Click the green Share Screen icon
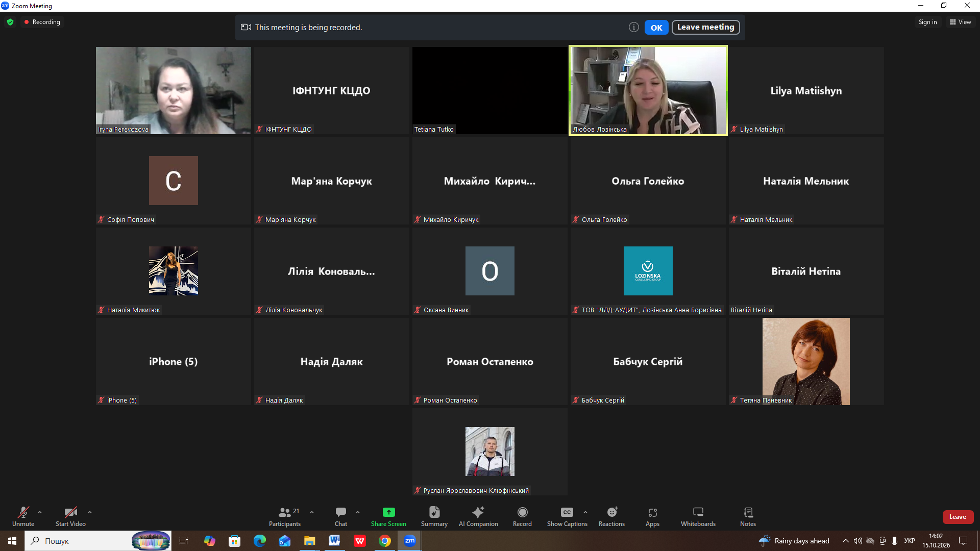The height and width of the screenshot is (551, 980). click(x=388, y=512)
